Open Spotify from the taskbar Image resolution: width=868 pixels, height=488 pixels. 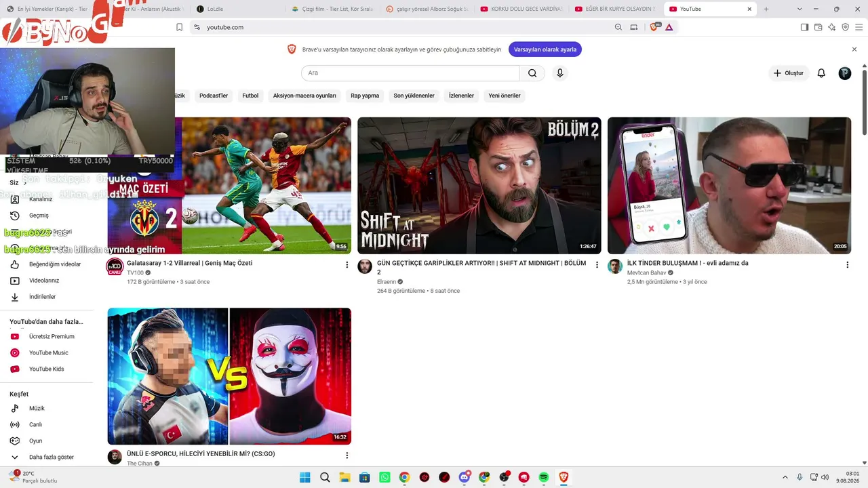tap(544, 477)
